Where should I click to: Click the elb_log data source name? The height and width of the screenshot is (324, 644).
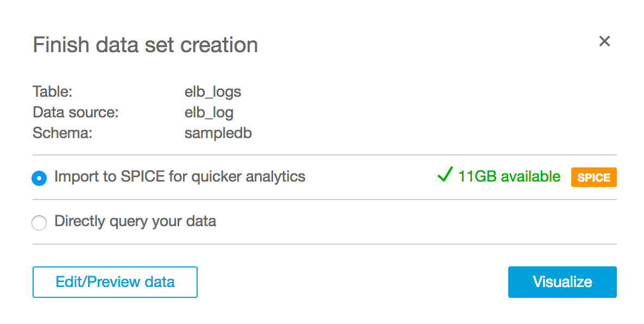point(208,113)
